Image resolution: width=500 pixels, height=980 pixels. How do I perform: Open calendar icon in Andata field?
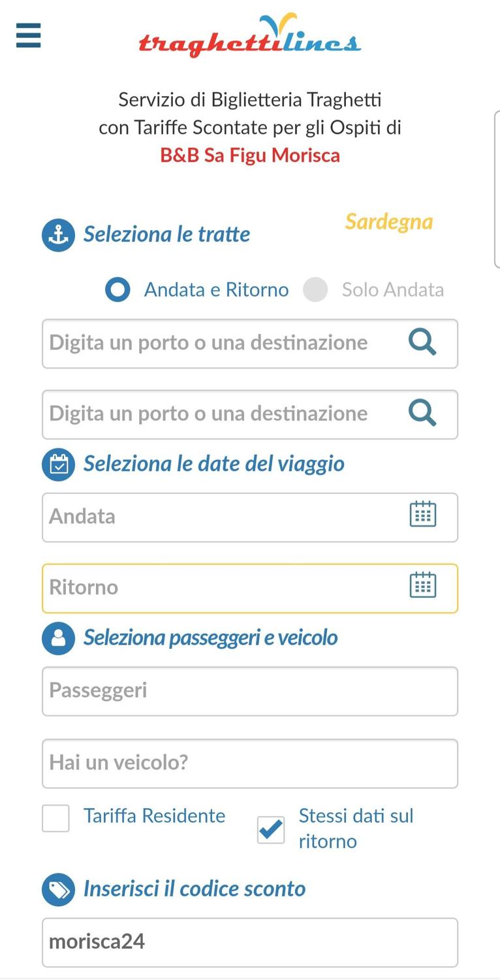pyautogui.click(x=423, y=514)
